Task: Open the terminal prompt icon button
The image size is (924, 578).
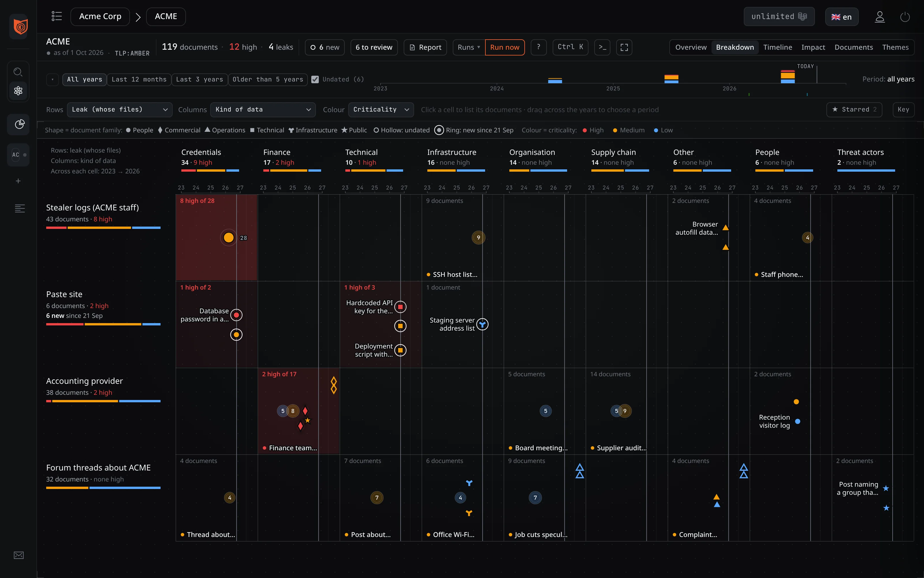Action: (x=602, y=47)
